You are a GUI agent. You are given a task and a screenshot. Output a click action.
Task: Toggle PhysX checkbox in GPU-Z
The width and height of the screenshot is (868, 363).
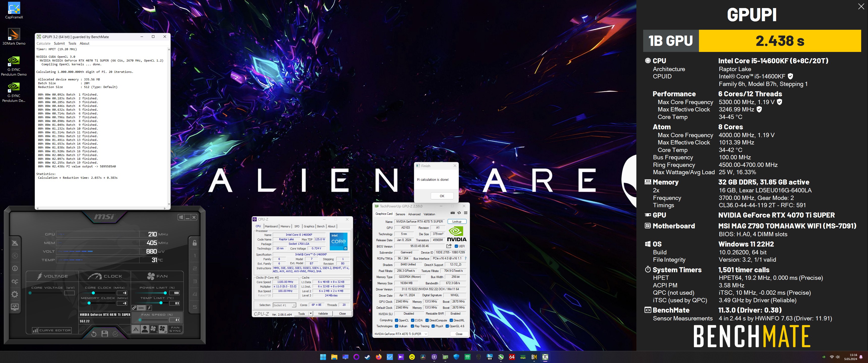click(433, 326)
